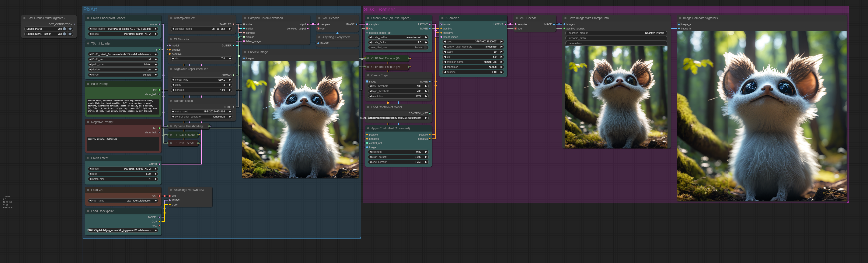Image resolution: width=868 pixels, height=263 pixels.
Task: Collapse the KSampler node via its title dot
Action: click(442, 18)
